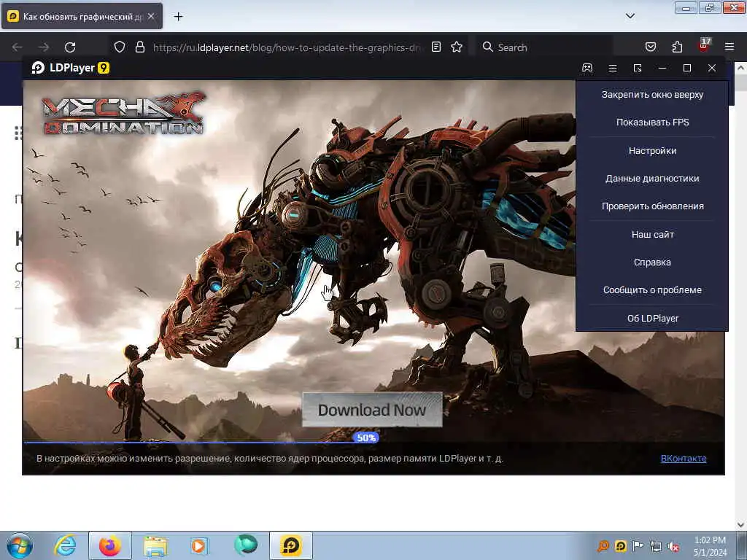
Task: Bookmark this page with star icon
Action: coord(457,47)
